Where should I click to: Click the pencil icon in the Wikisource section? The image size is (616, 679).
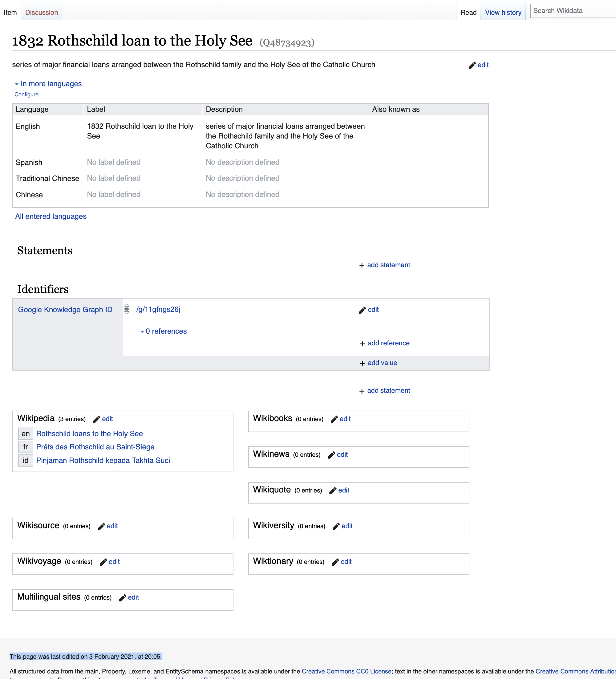coord(101,526)
